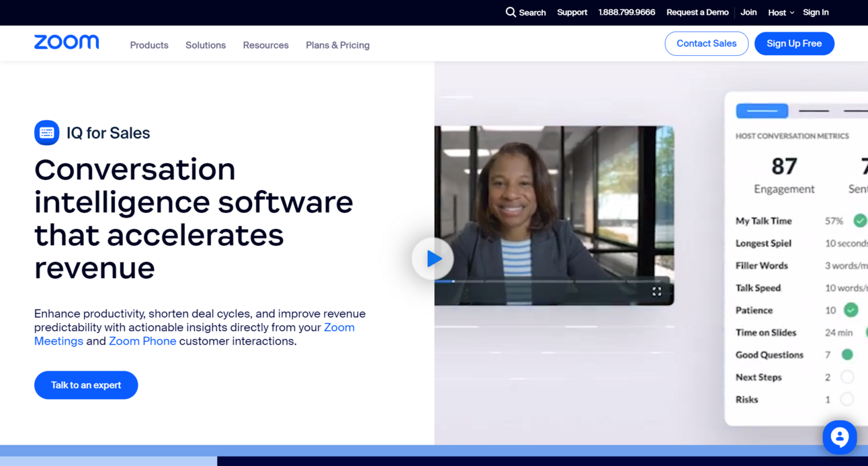This screenshot has width=868, height=466.
Task: Play the video with the big play button
Action: [432, 259]
